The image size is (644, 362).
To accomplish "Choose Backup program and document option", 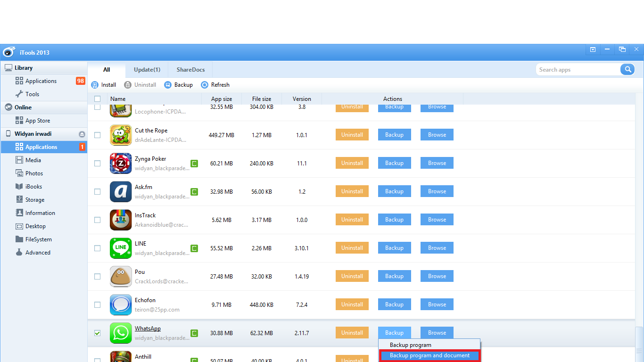I will coord(429,356).
